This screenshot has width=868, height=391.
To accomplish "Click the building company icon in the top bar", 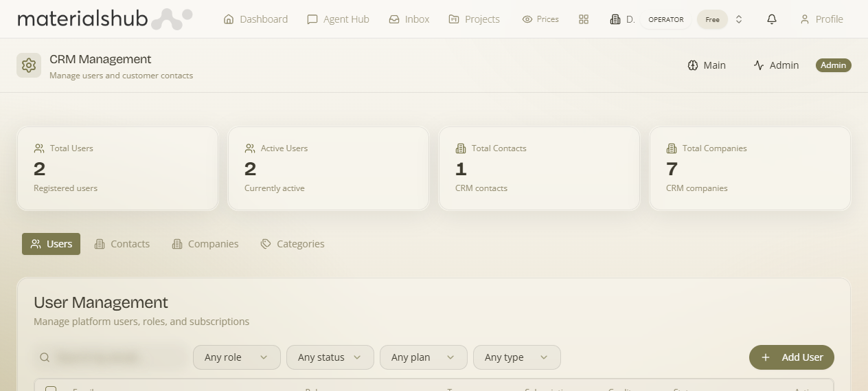I will [x=615, y=19].
